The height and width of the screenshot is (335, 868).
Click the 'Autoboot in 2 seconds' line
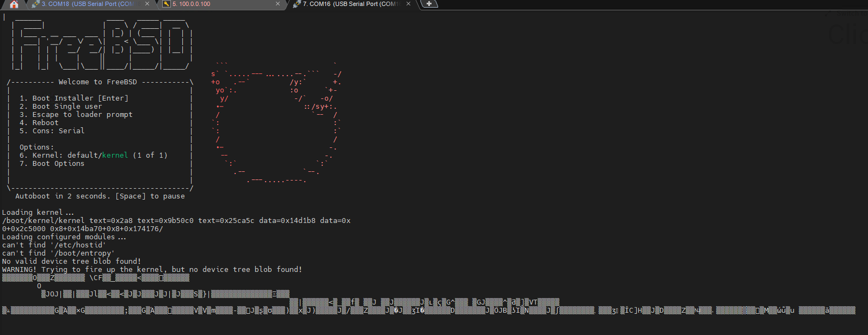coord(100,196)
